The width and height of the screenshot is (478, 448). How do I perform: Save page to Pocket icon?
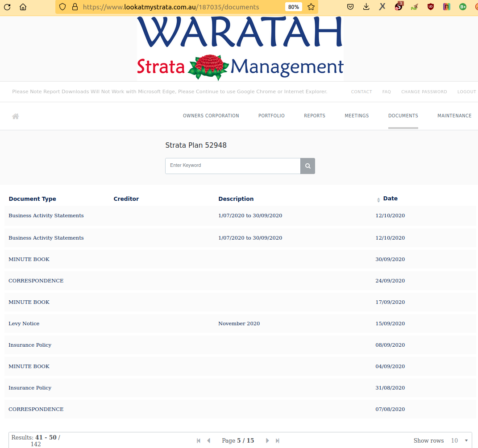tap(350, 7)
